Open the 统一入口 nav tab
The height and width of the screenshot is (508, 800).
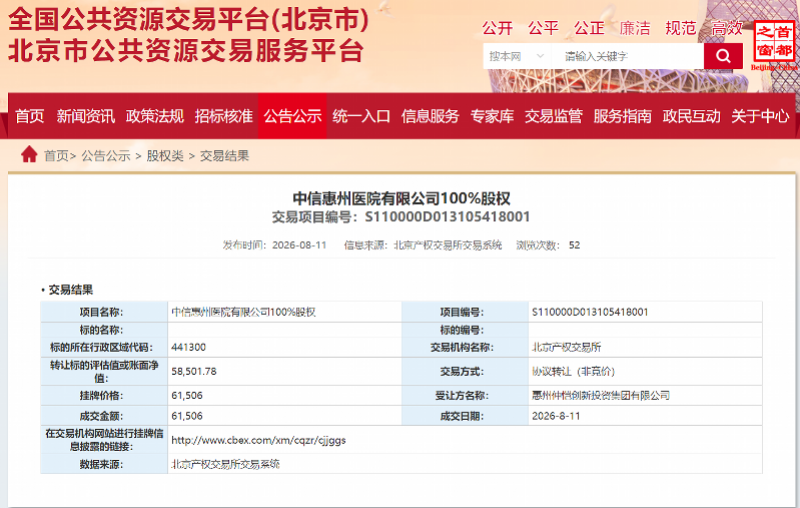[361, 116]
